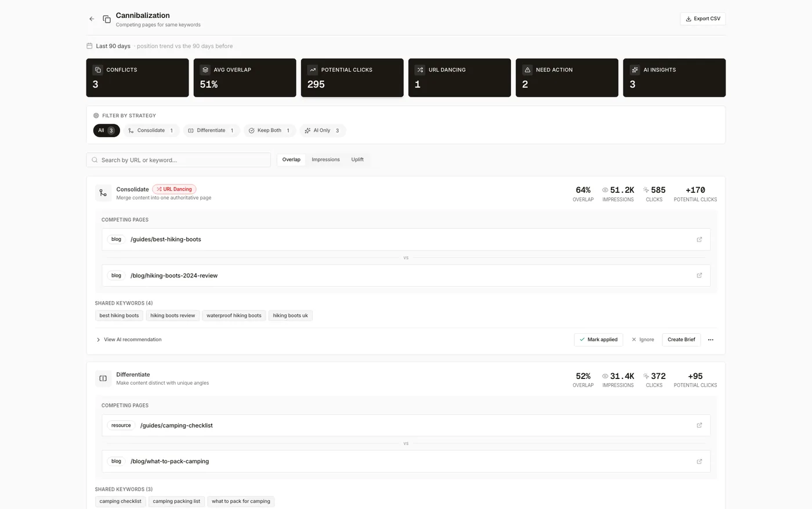Click the clicks cursor icon beside 585
The height and width of the screenshot is (509, 812).
point(646,190)
